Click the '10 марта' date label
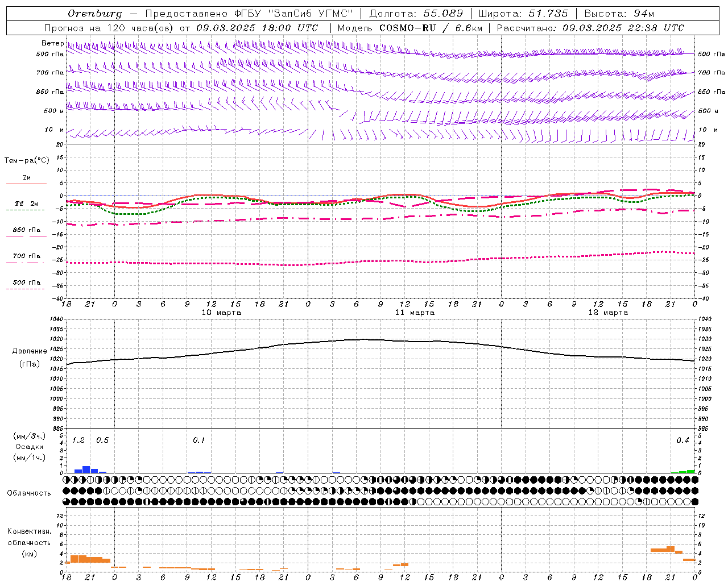 [x=221, y=313]
